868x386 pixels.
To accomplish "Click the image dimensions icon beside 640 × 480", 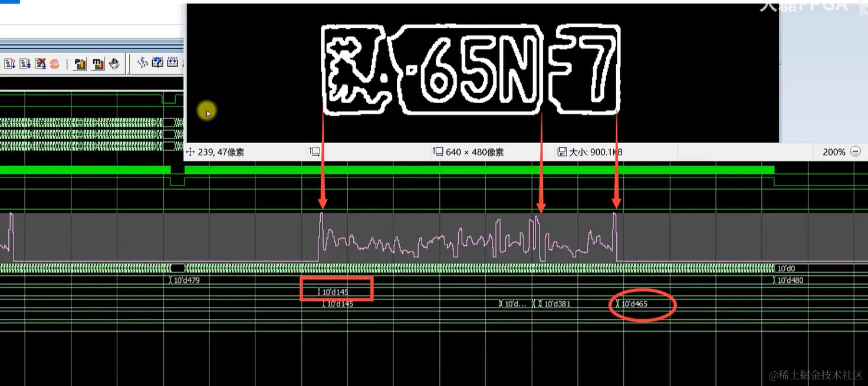I will [438, 152].
